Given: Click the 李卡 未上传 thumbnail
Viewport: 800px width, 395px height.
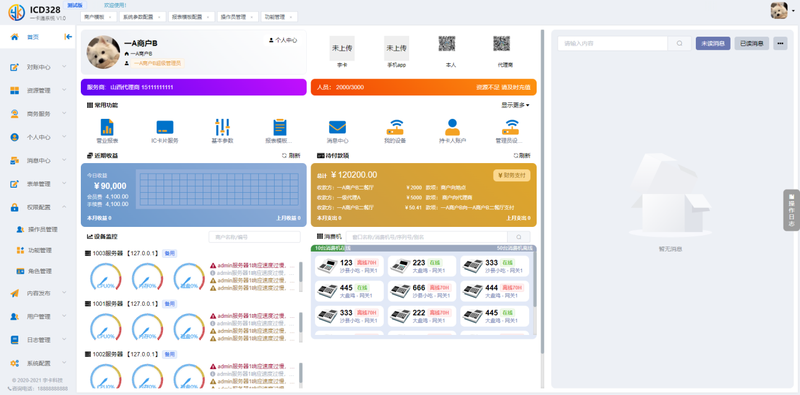Looking at the screenshot, I should pos(342,48).
